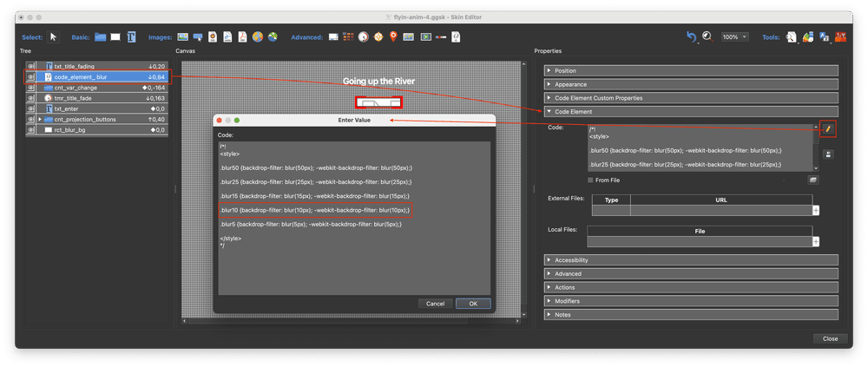Add a Local Files row with plus
Screen dimensions: 868x367
click(816, 241)
